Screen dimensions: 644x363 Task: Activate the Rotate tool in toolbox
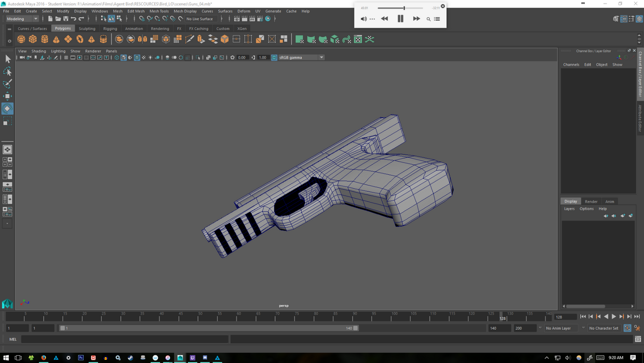point(7,109)
